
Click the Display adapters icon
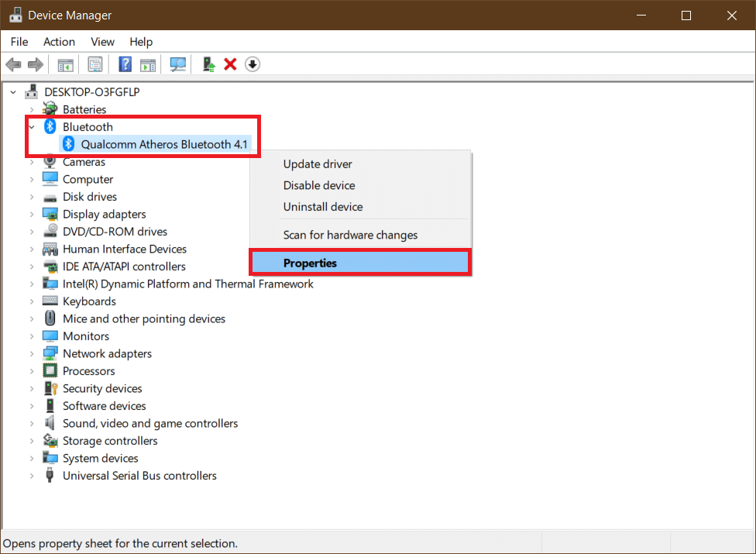50,214
